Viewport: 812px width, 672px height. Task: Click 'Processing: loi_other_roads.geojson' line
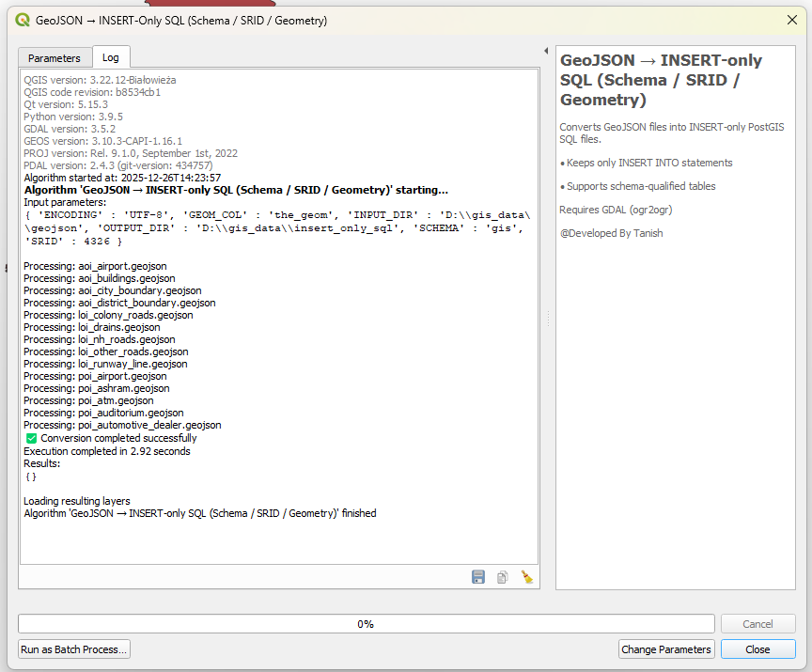pos(106,352)
